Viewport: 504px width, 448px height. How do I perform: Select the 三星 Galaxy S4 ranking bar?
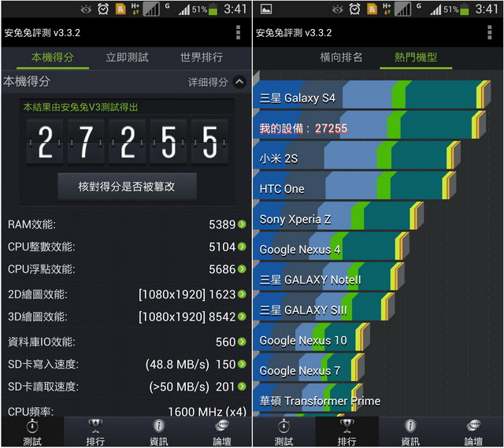click(372, 95)
